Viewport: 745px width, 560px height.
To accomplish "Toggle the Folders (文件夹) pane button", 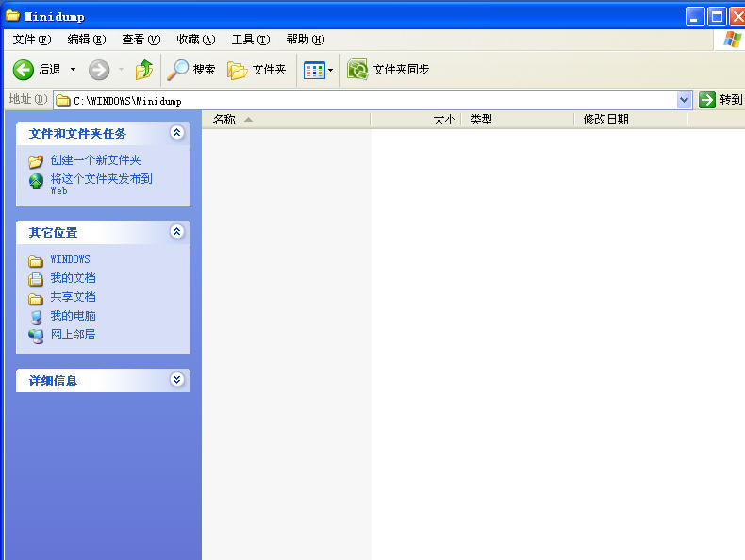I will (257, 70).
